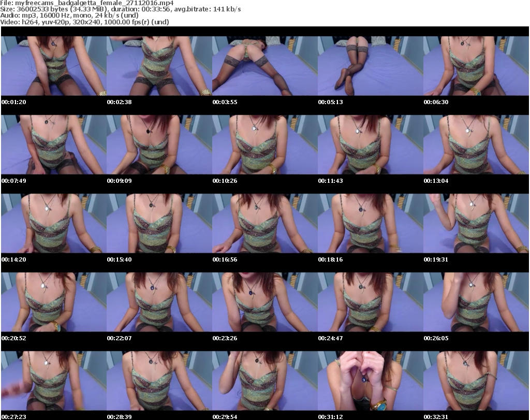Click the 00:23:26 time caption
The width and height of the screenshot is (530, 420).
[x=225, y=338]
